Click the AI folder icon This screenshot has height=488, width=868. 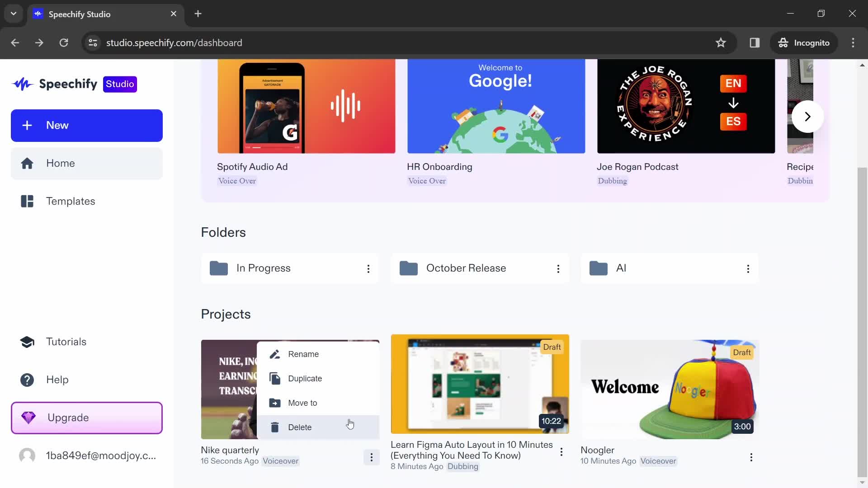coord(599,268)
